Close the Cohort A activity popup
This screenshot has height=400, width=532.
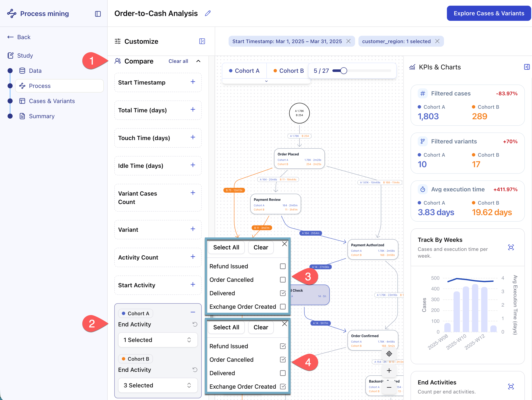tap(284, 244)
